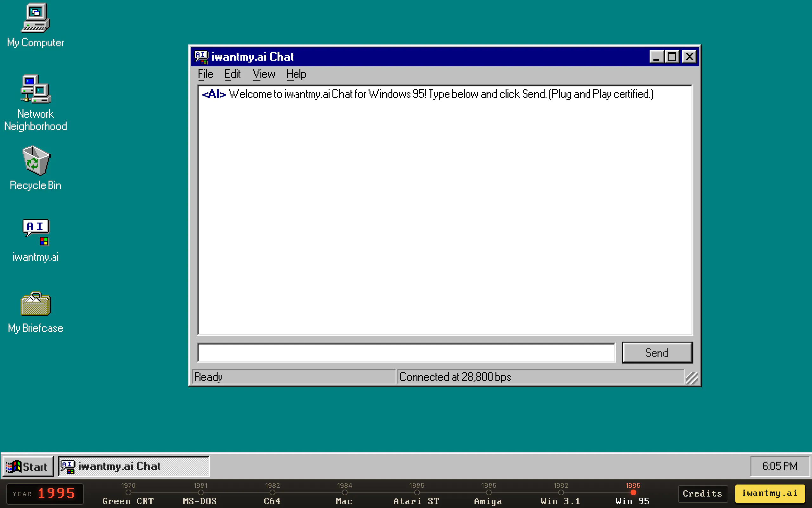Open the File menu

coord(205,74)
